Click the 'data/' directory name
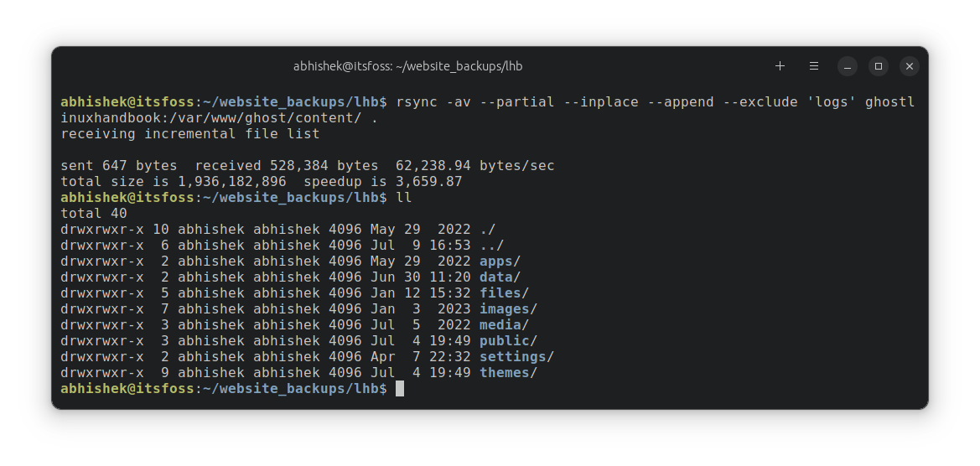The width and height of the screenshot is (980, 466). (500, 277)
